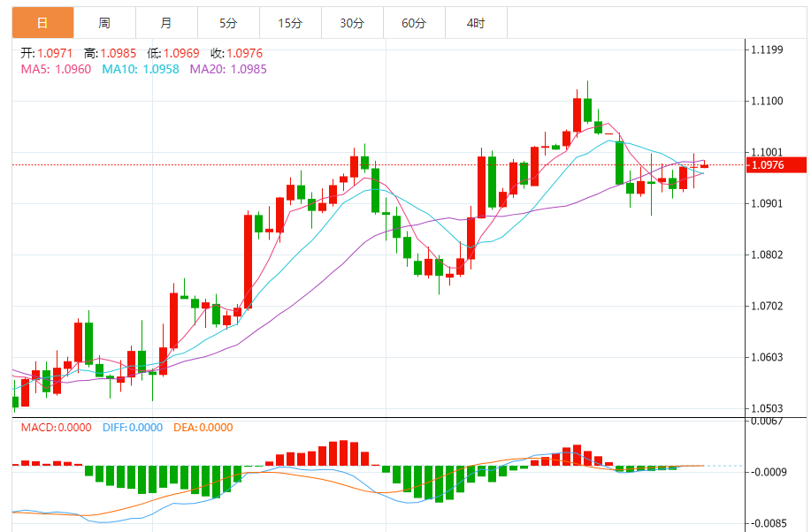Click the -0.0085 MACD axis label
The height and width of the screenshot is (532, 811).
[x=769, y=524]
